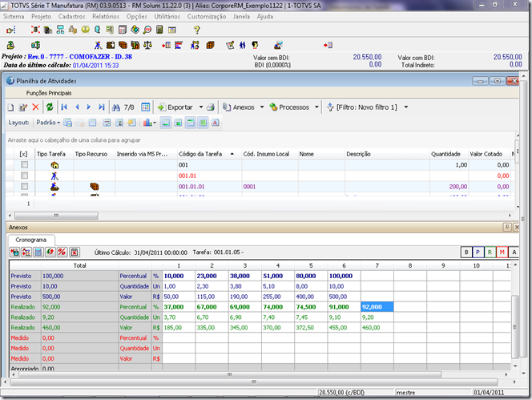The width and height of the screenshot is (532, 400).
Task: Open the bar chart icon's dropdown arrow
Action: [155, 123]
